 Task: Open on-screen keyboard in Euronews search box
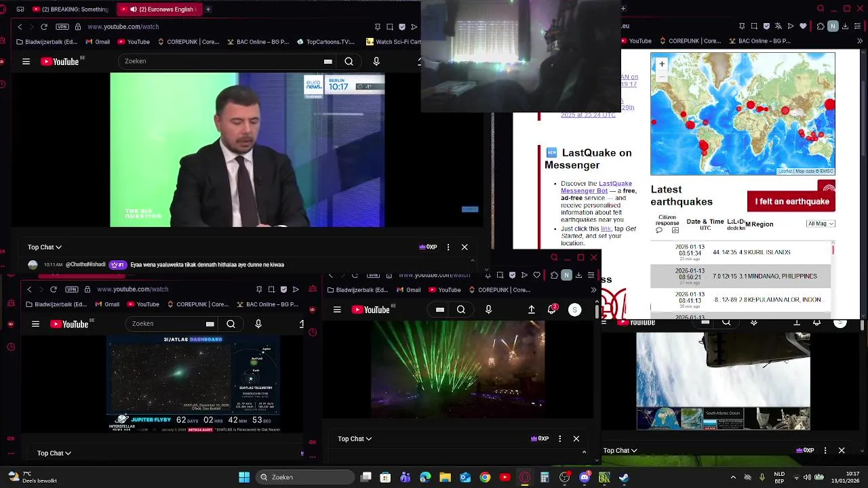[328, 62]
